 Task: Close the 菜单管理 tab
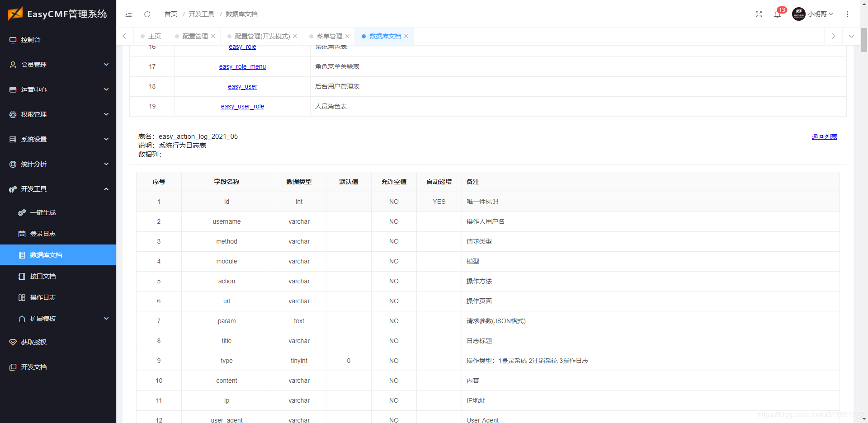[347, 36]
